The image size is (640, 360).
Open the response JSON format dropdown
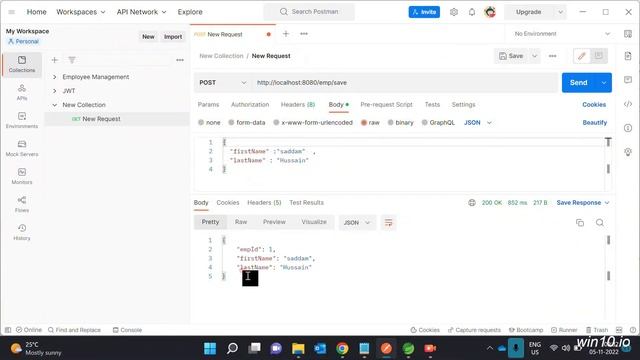pos(357,223)
